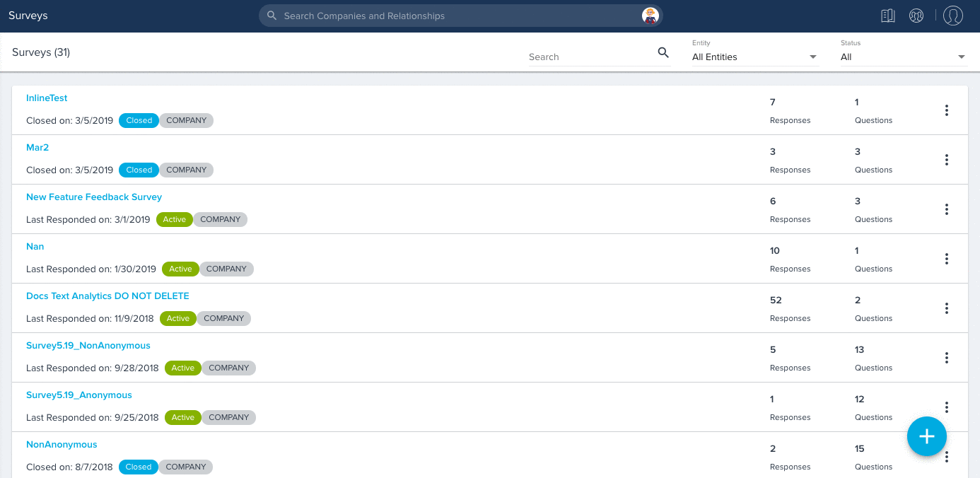Click the COMPANY tag on Mar2
The height and width of the screenshot is (478, 980).
[x=187, y=170]
